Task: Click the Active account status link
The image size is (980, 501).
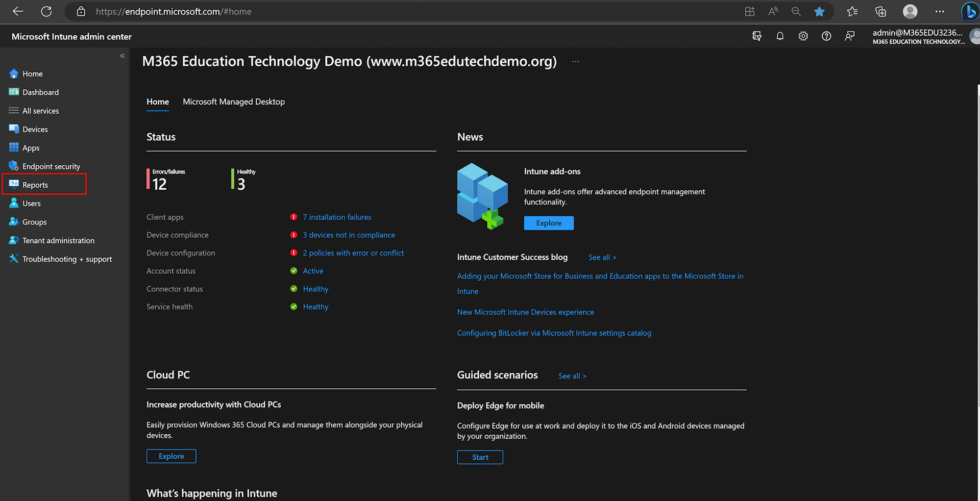Action: (x=313, y=271)
